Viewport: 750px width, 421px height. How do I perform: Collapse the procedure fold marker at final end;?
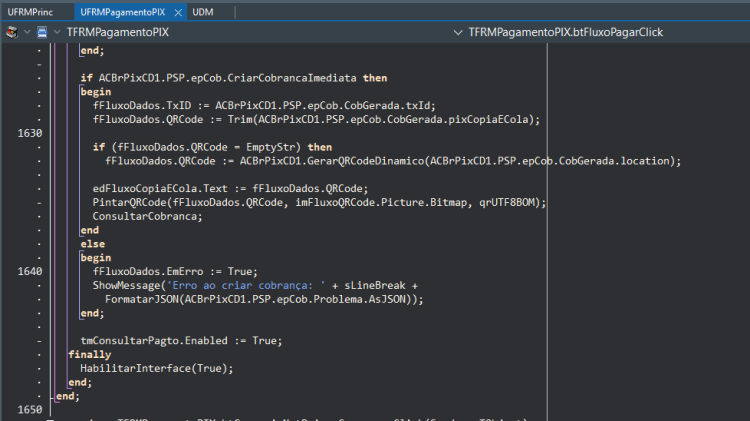52,396
